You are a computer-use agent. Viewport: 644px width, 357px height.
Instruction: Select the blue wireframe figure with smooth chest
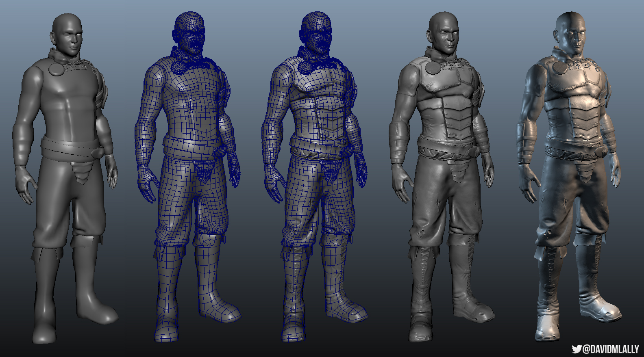188,177
